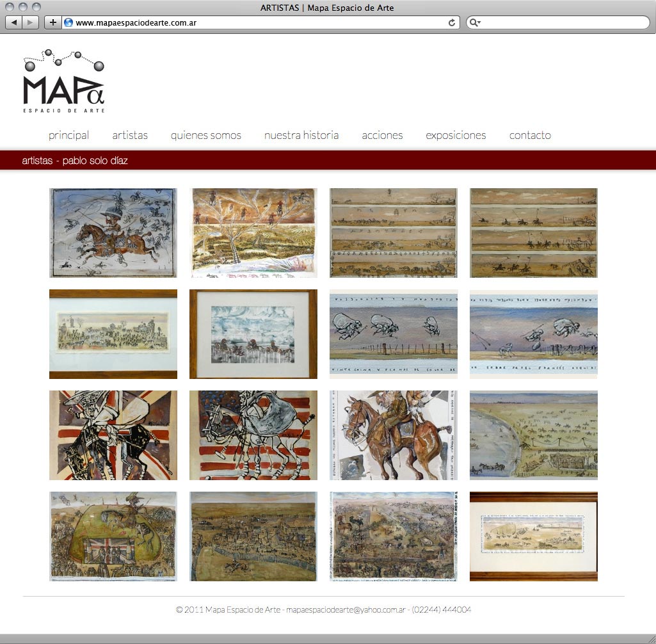View the Union Jack horseman thumbnail
This screenshot has width=656, height=644.
click(113, 435)
